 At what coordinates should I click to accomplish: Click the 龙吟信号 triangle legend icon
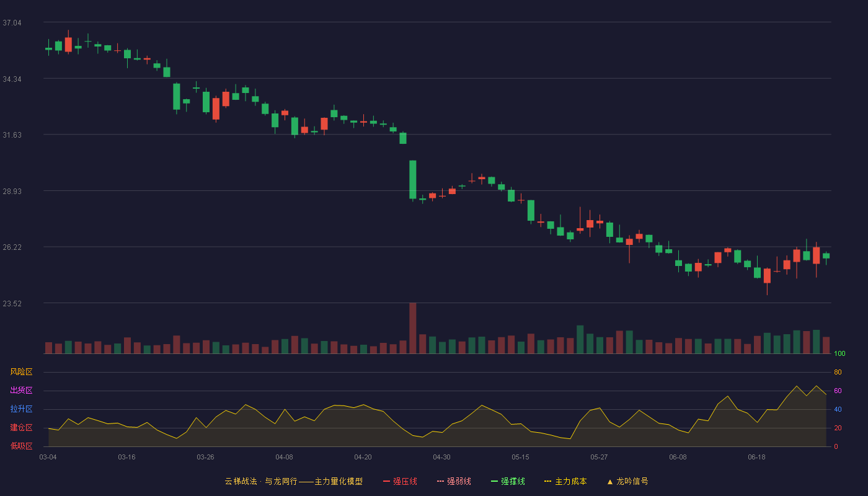point(610,482)
